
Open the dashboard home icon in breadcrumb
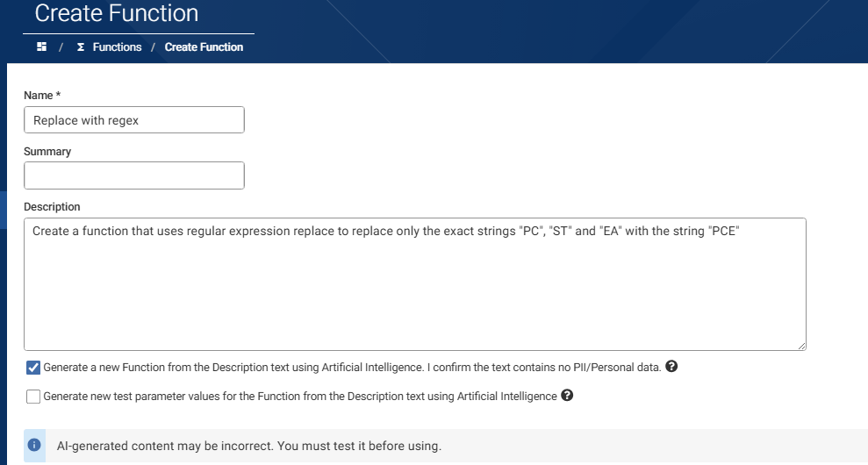pos(41,47)
